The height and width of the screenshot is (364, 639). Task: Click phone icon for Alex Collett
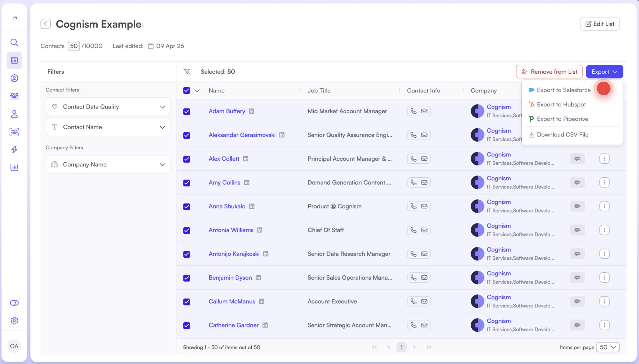point(413,159)
